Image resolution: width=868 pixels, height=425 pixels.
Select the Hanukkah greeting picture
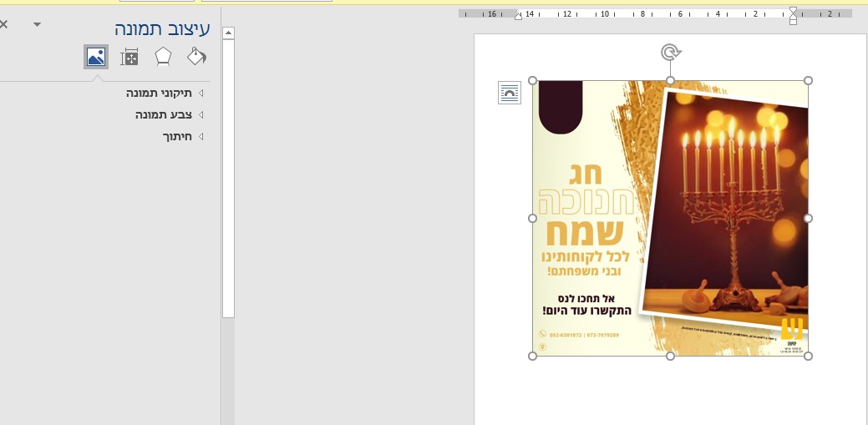670,219
